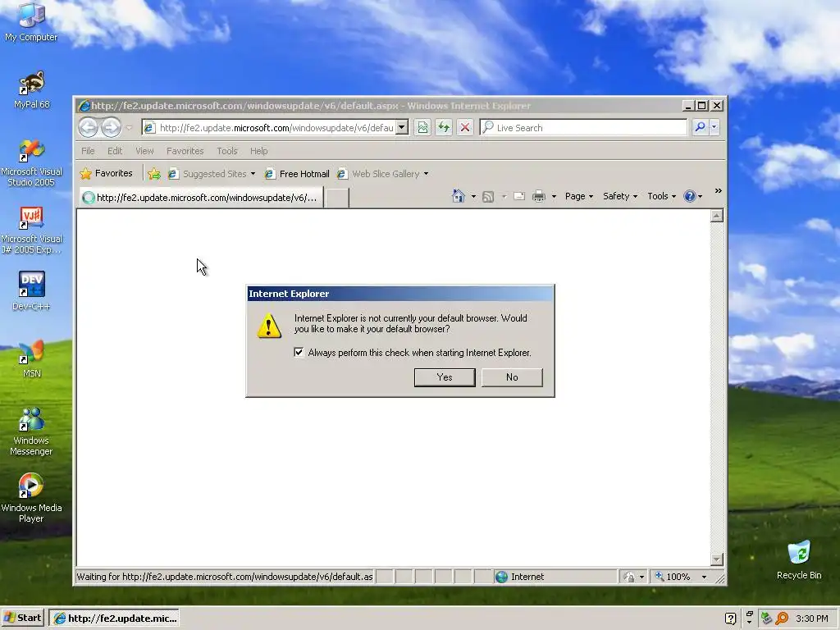Open the Help menu
Image resolution: width=840 pixels, height=630 pixels.
pos(258,151)
